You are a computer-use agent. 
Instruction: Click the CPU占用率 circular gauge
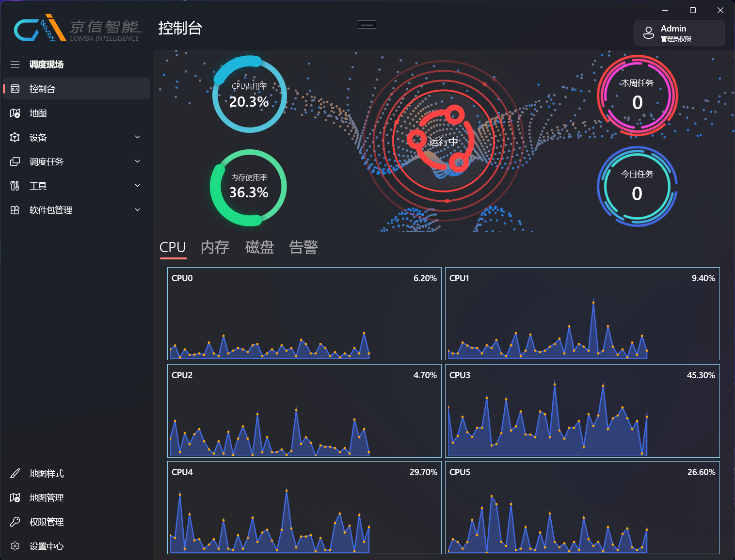[x=249, y=94]
